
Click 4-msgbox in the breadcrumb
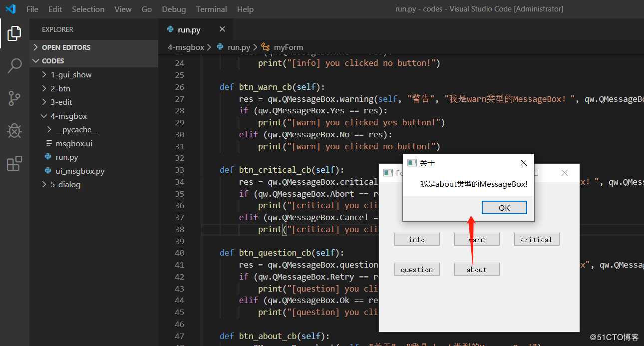(186, 47)
